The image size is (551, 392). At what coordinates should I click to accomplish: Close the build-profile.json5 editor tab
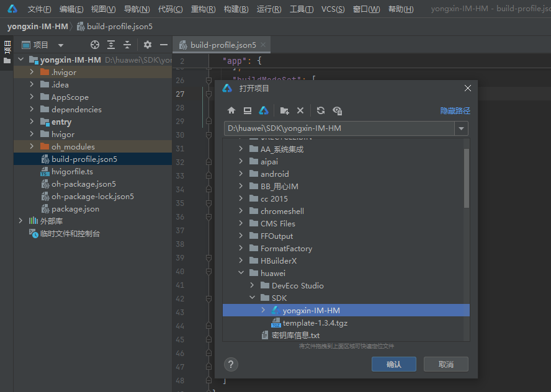click(x=263, y=45)
